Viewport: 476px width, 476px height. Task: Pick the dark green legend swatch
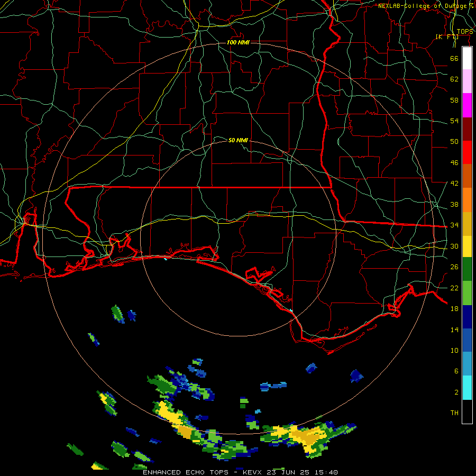click(467, 269)
